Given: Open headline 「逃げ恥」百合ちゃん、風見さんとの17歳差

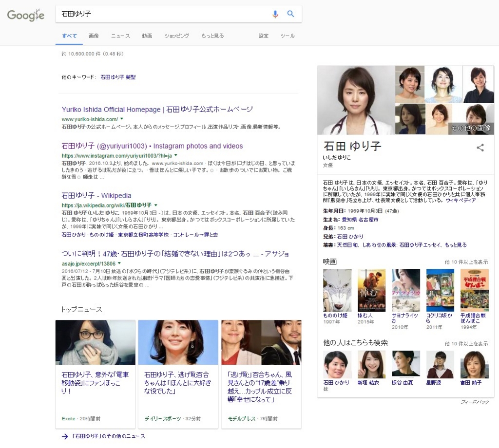Looking at the screenshot, I should (x=260, y=387).
